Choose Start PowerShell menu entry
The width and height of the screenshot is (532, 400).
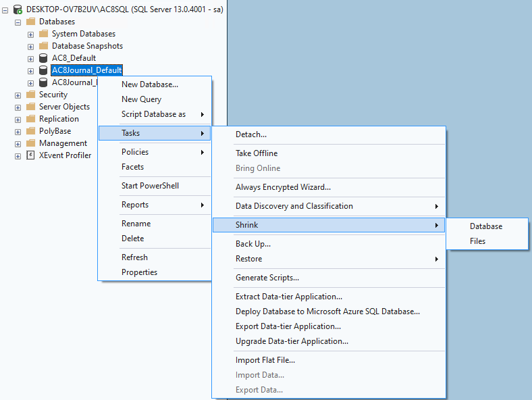tap(155, 186)
